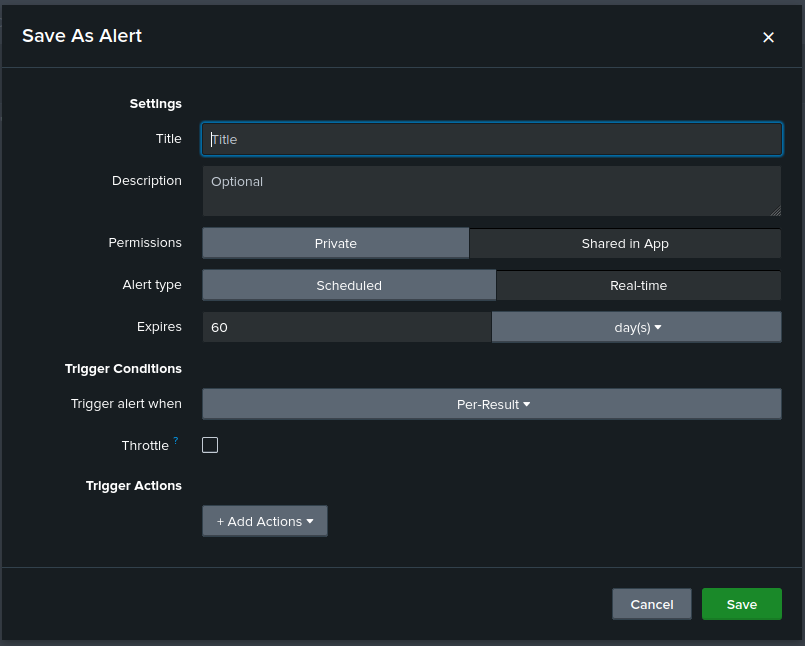Click the Throttle label text
Screen dimensions: 805x646
[x=145, y=446]
